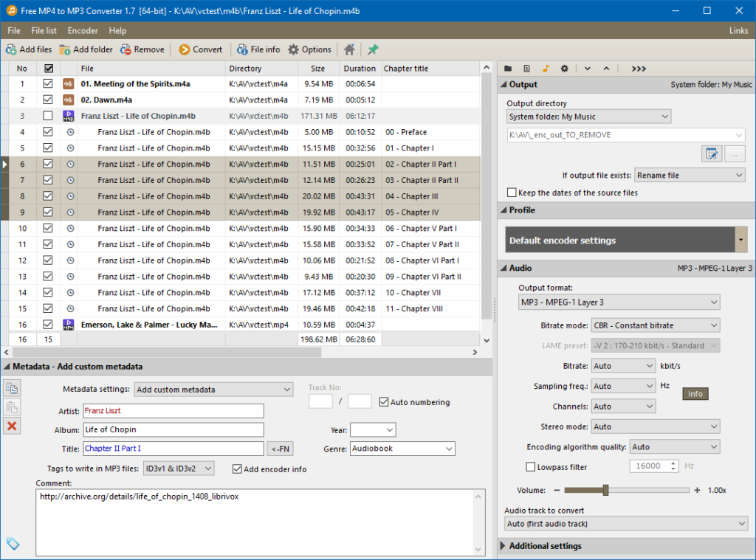Click the clock icon of 00 - Preface row
756x560 pixels.
pyautogui.click(x=70, y=132)
